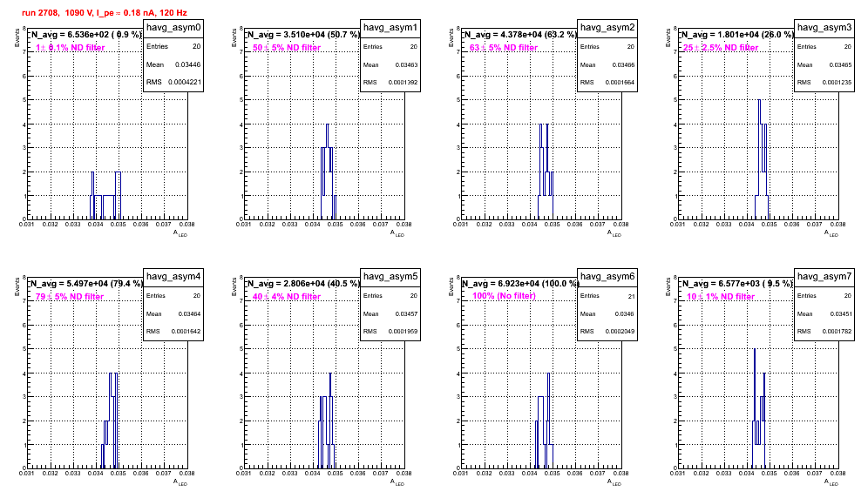Select the havg_asym6 stats box title
The image size is (868, 498).
pos(607,277)
